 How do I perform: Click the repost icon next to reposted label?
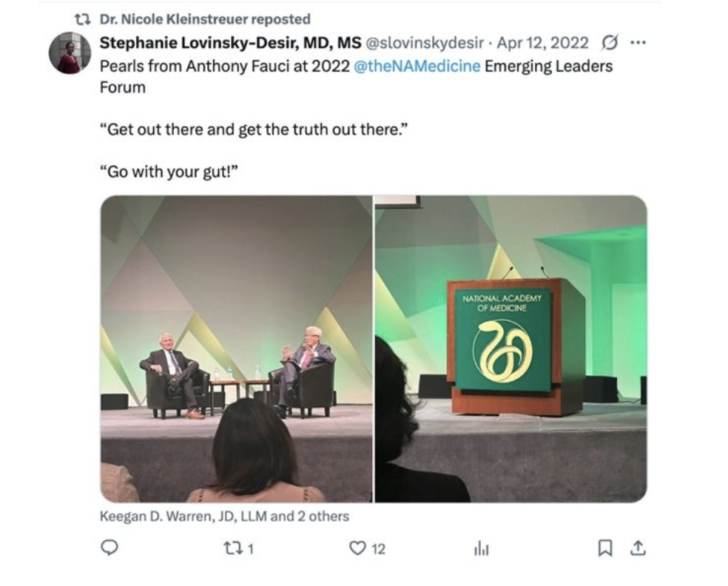point(83,19)
